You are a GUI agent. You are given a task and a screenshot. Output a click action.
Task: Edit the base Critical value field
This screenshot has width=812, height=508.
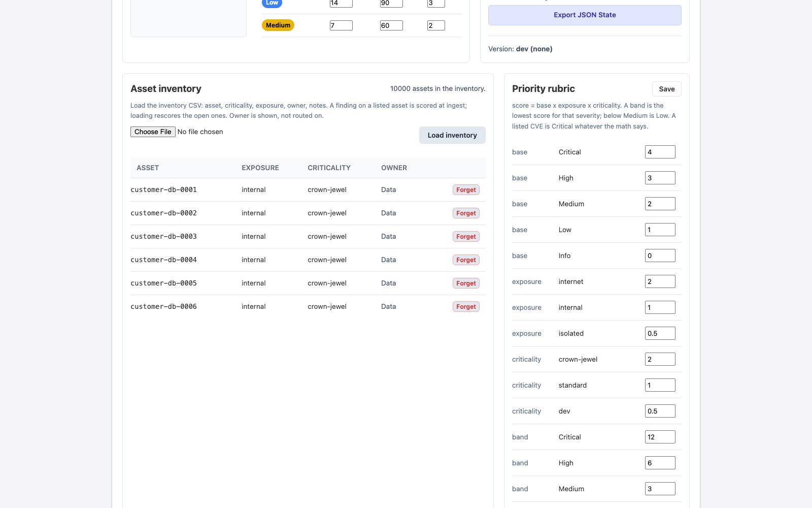660,152
